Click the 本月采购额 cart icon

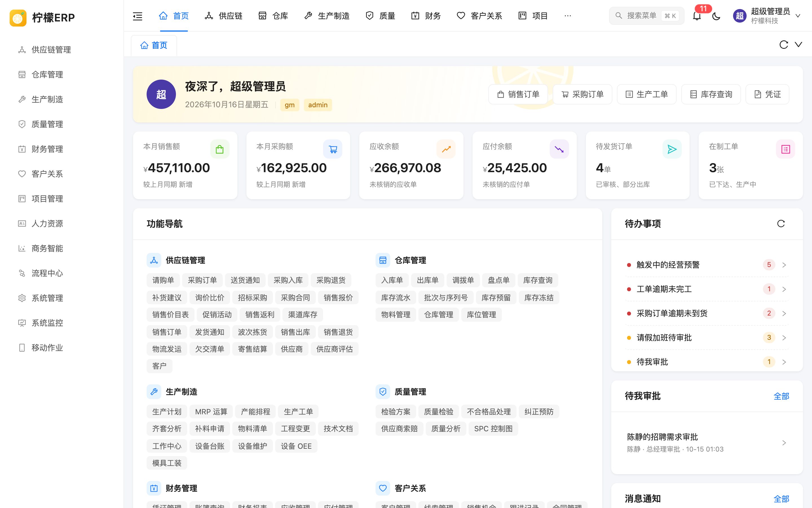pyautogui.click(x=333, y=149)
